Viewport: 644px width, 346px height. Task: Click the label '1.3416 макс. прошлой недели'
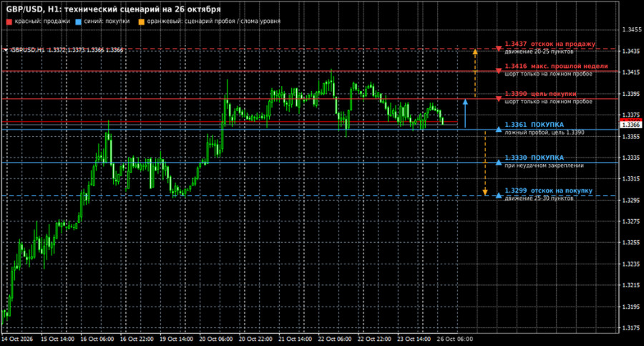click(x=556, y=66)
